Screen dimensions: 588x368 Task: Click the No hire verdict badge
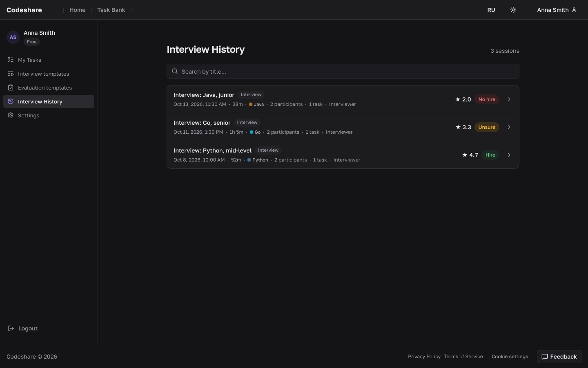[487, 99]
